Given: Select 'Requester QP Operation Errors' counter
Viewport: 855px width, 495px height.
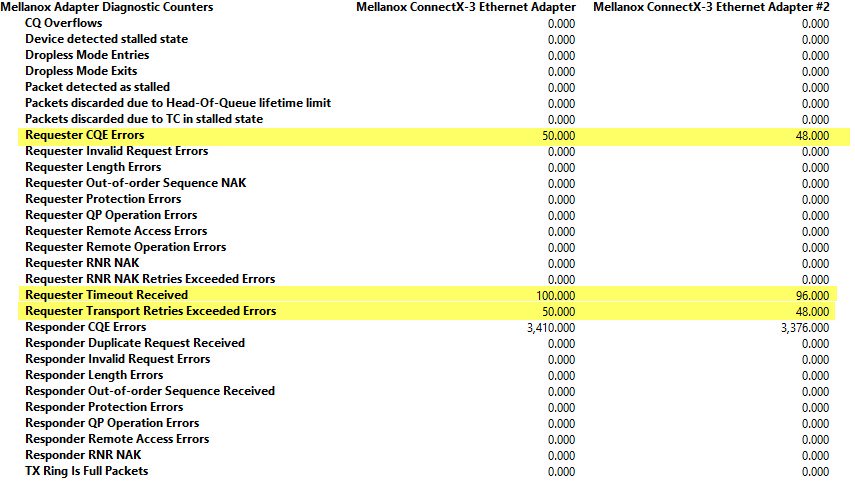Looking at the screenshot, I should coord(111,215).
